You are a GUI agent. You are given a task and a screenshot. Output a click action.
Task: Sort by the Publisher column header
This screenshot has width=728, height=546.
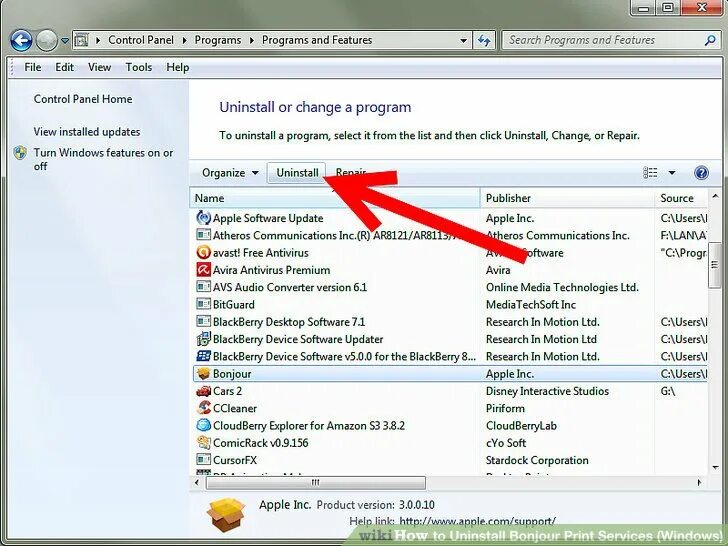click(x=567, y=198)
